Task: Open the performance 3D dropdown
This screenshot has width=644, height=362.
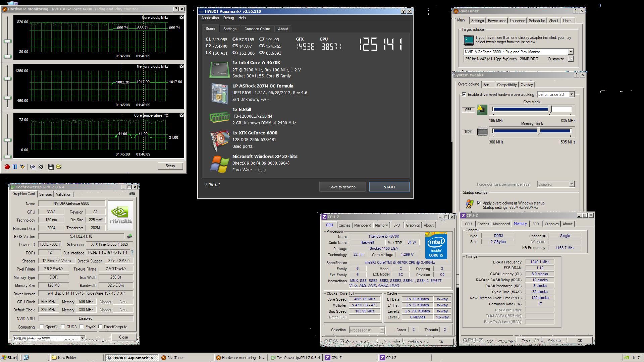Action: click(572, 94)
